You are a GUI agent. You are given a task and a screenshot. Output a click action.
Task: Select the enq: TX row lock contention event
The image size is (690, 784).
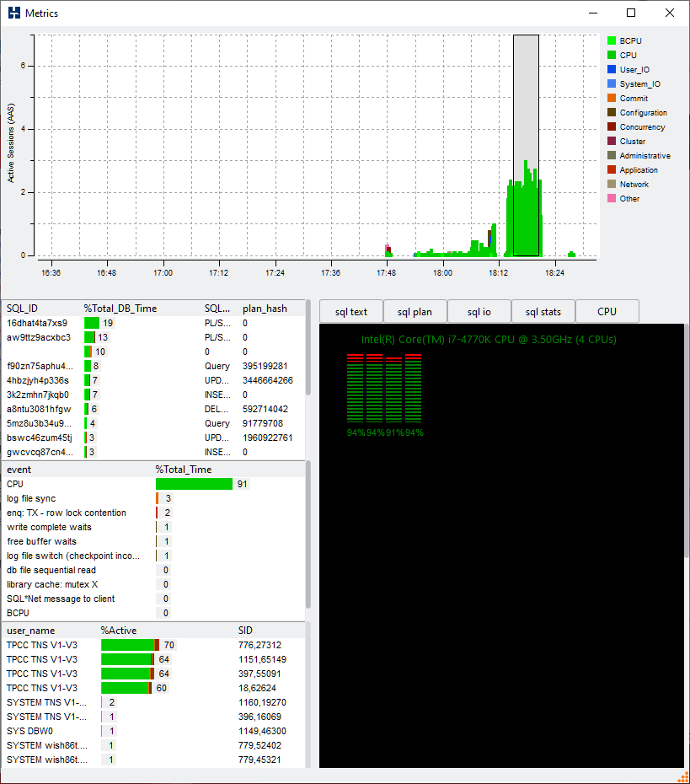66,513
